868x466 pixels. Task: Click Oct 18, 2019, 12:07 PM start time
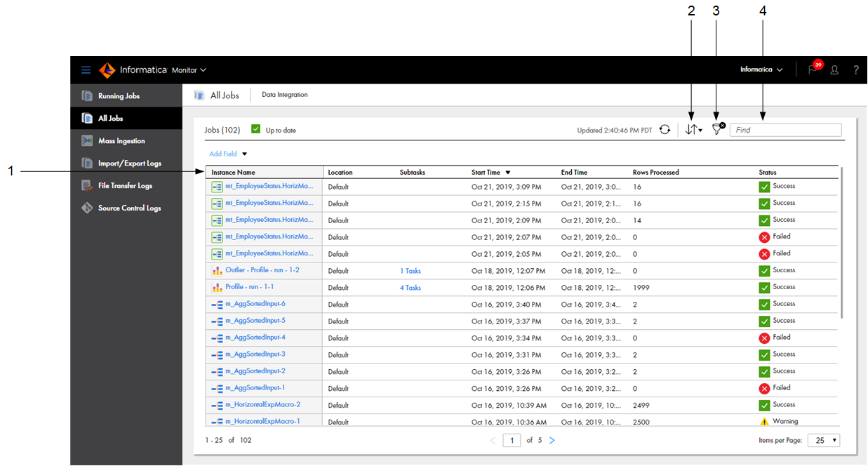(x=509, y=271)
